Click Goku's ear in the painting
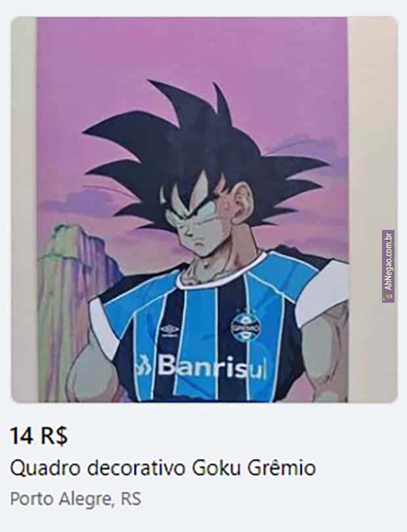The image size is (407, 532). coord(244,200)
